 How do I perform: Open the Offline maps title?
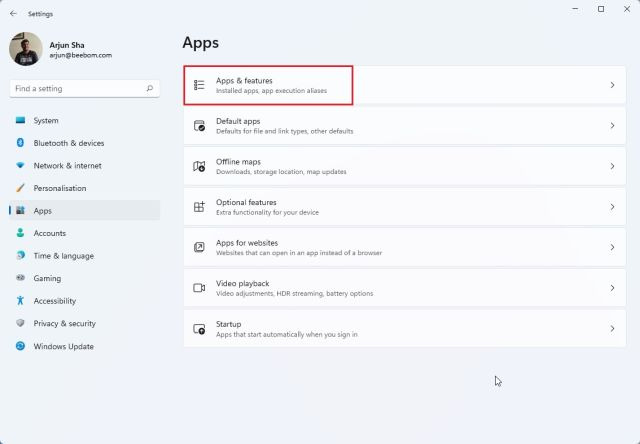point(238,162)
